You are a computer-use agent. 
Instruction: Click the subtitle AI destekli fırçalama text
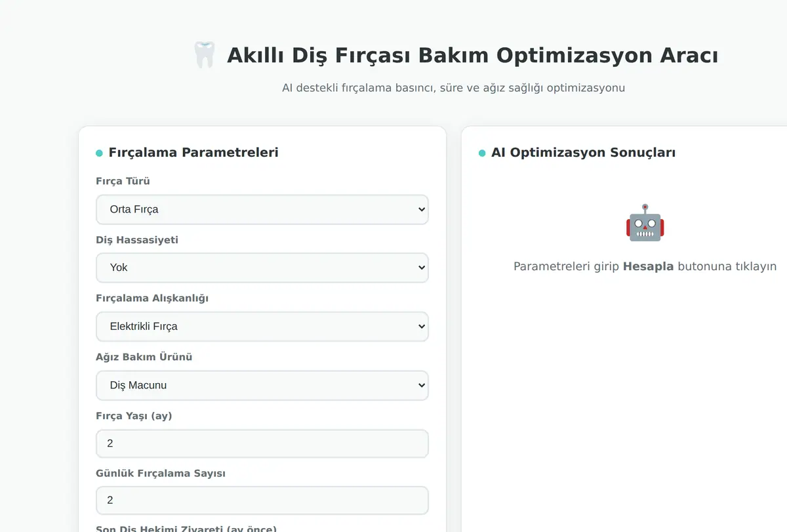point(454,88)
